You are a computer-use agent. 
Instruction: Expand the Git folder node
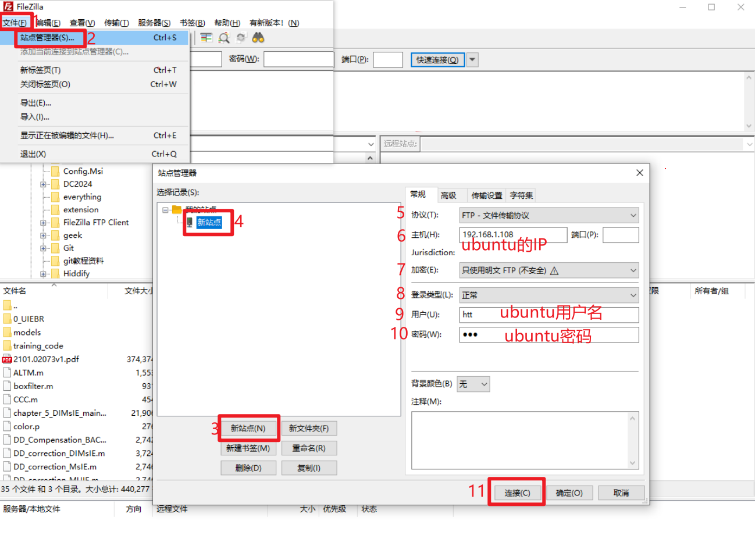click(43, 248)
